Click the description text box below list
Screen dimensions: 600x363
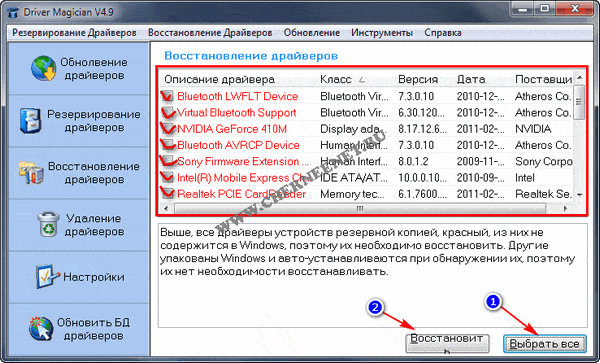(372, 275)
